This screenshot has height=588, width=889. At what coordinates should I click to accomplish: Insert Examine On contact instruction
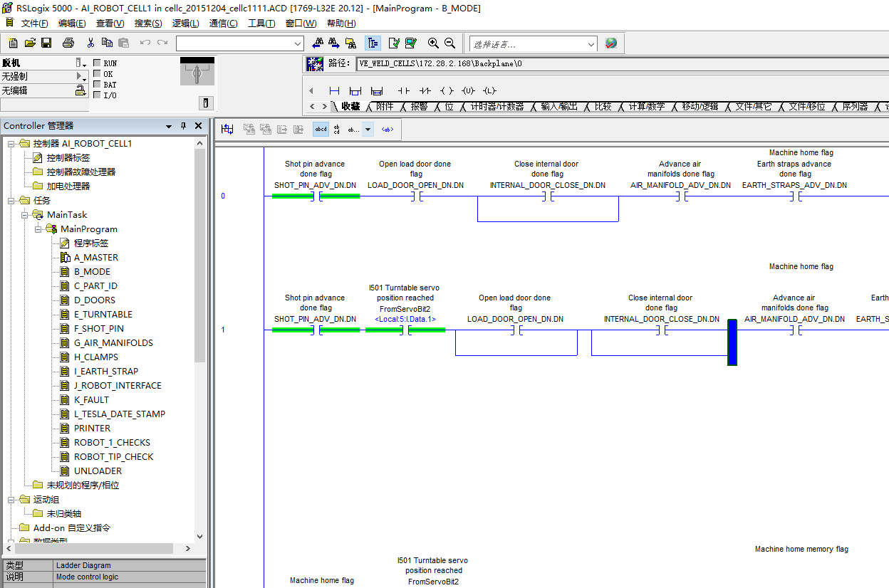[403, 90]
